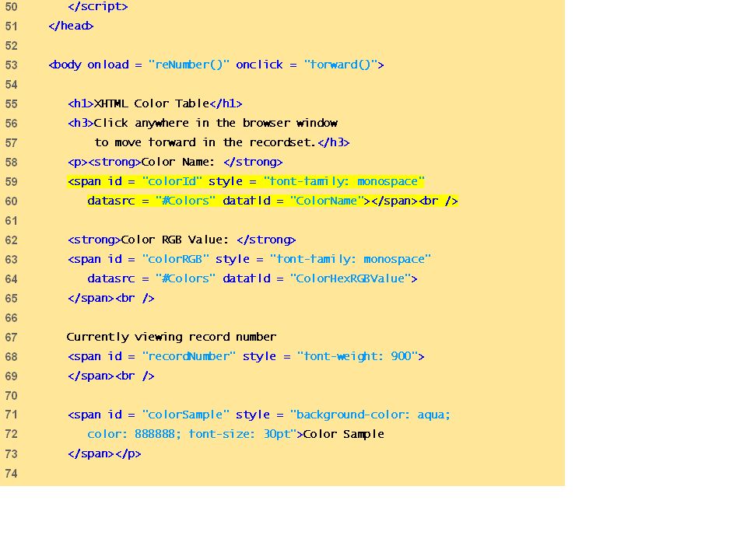Click the highlighted "#Colors" datasrc value on line 60
This screenshot has height=560, width=747.
pyautogui.click(x=185, y=201)
